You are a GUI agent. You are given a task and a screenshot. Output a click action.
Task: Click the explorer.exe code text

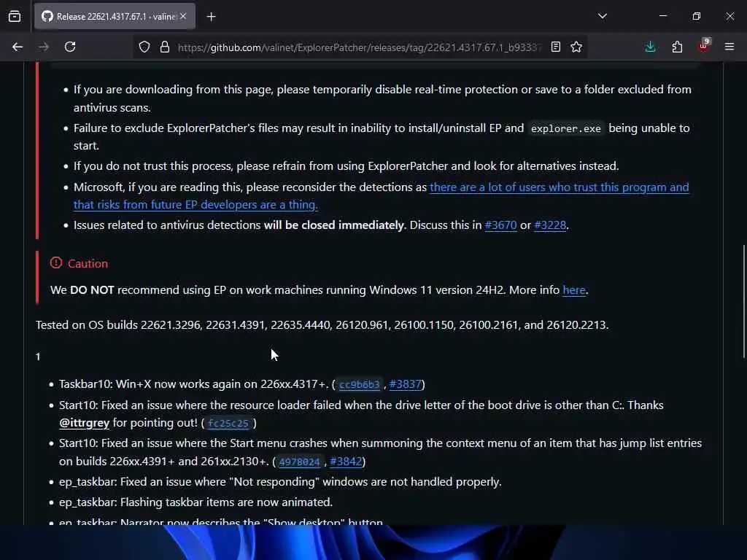tap(565, 128)
